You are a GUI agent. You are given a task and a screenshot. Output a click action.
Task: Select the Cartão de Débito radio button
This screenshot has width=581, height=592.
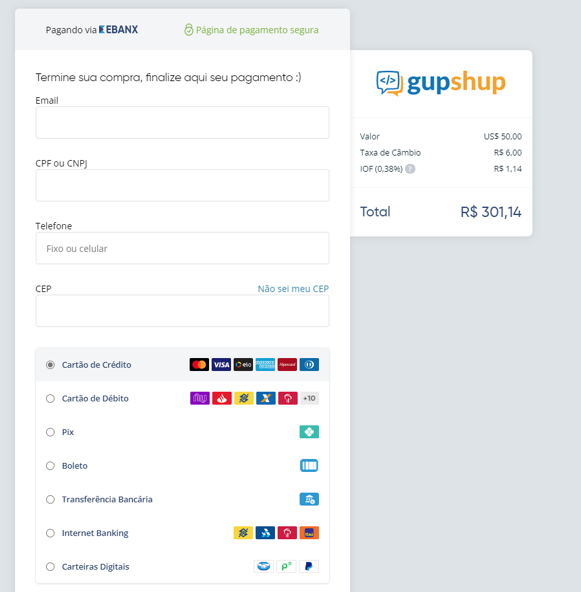coord(50,398)
